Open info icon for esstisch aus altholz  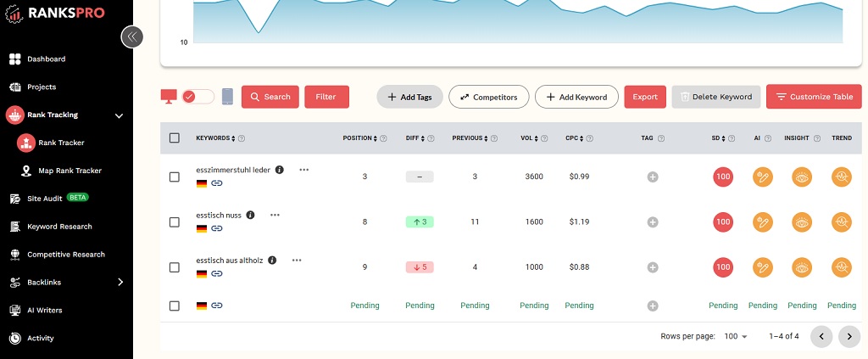click(x=272, y=260)
